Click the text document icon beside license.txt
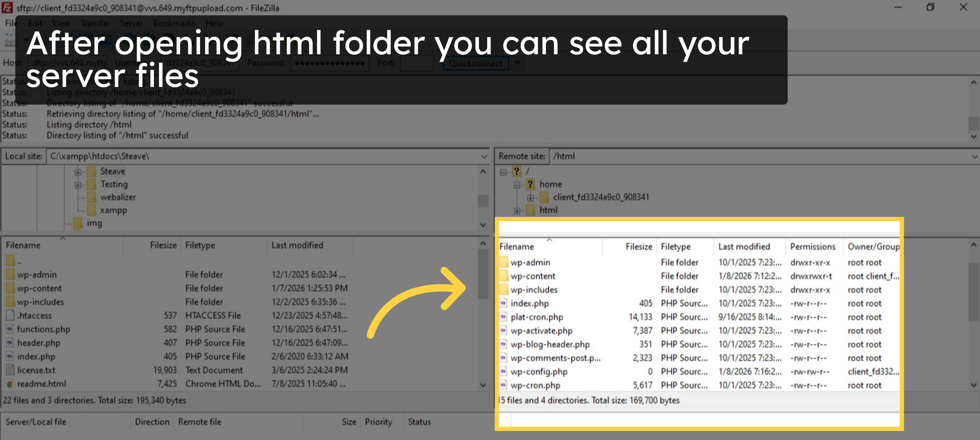 (10, 370)
